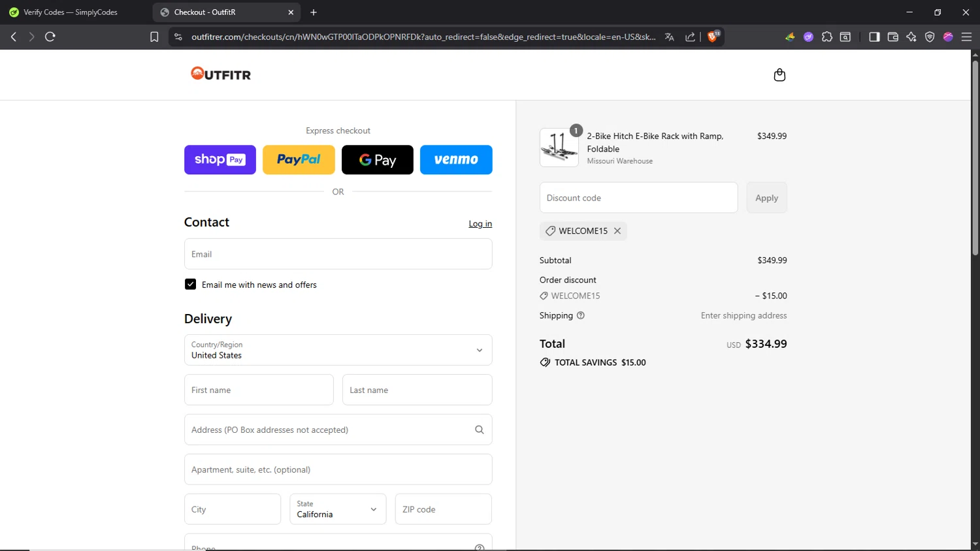Bookmark this page with the bookmark icon
Image resolution: width=980 pixels, height=551 pixels.
(154, 37)
